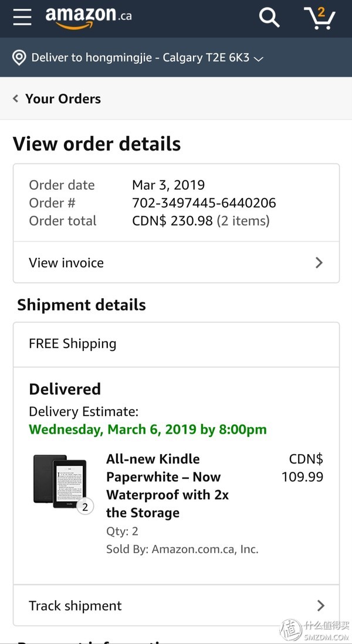Image resolution: width=352 pixels, height=644 pixels.
Task: Open the All-new Kindle Paperwhite product title
Action: click(x=167, y=486)
